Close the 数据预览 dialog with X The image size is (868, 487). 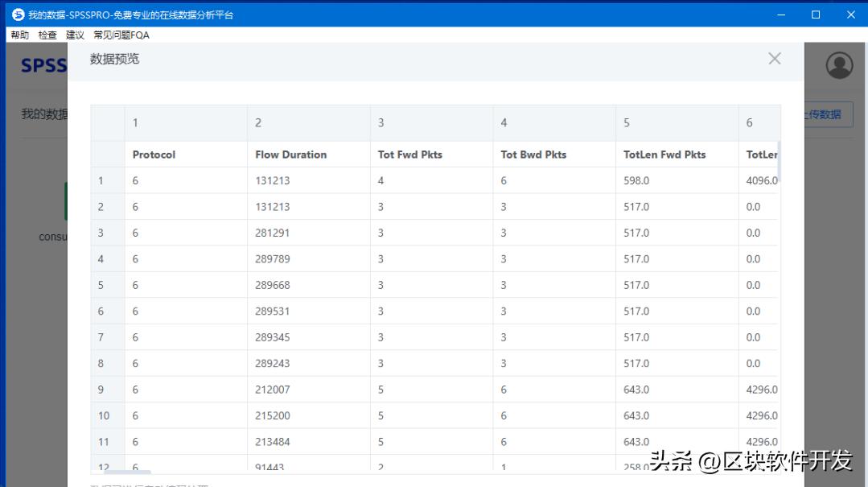774,59
